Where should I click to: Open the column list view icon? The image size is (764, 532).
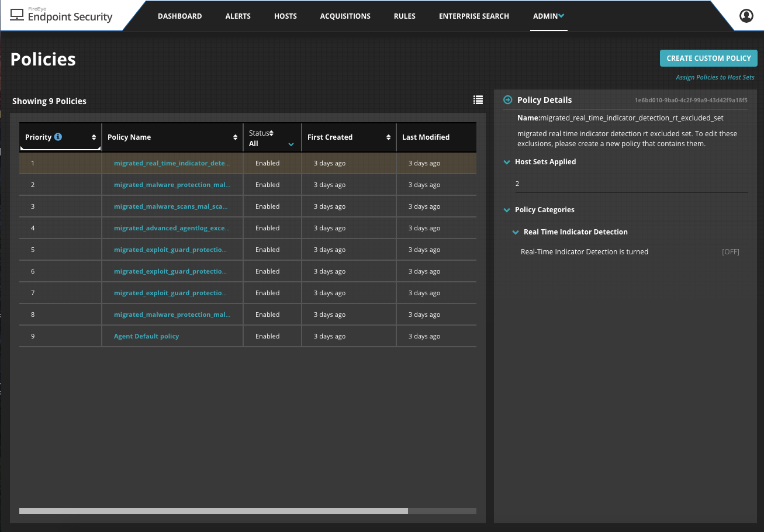tap(478, 100)
